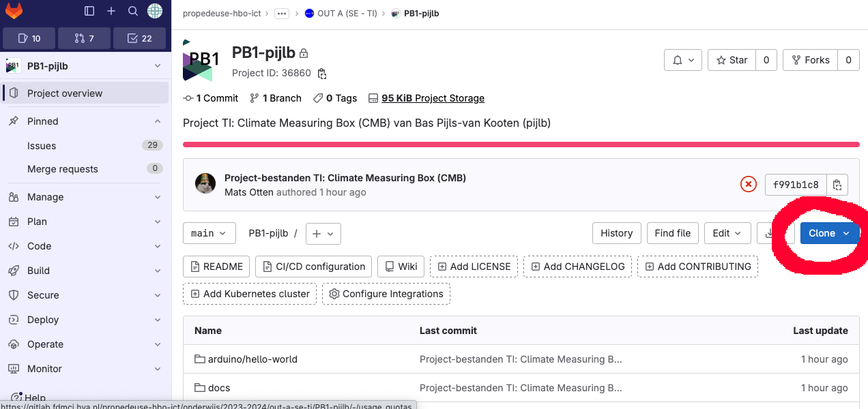Open the create new plus icon
This screenshot has width=868, height=409.
(111, 11)
